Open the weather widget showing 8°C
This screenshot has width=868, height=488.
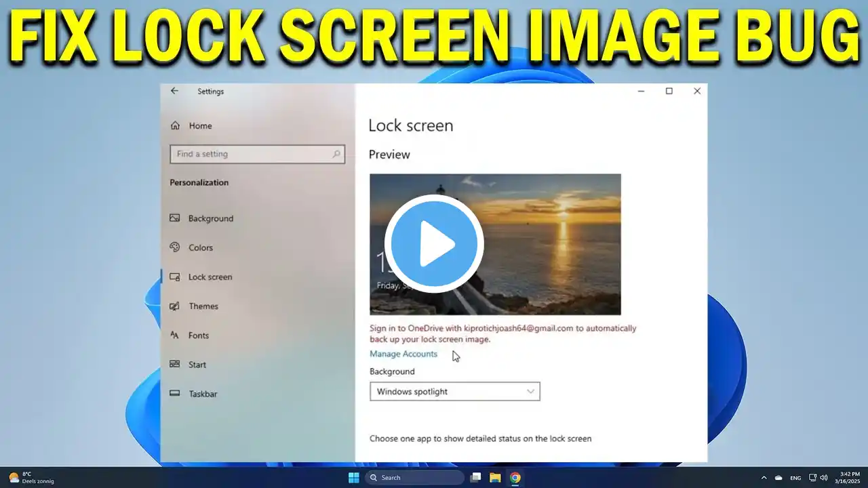31,477
